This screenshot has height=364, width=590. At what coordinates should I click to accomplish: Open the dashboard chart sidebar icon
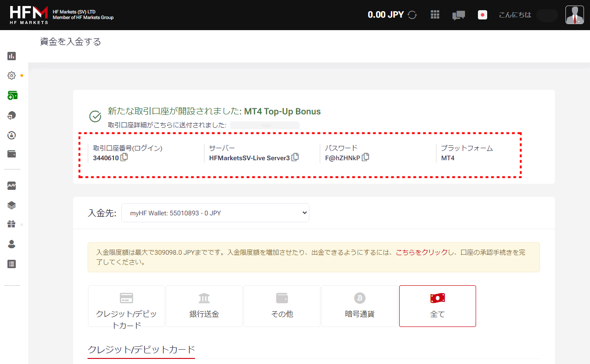click(x=12, y=56)
